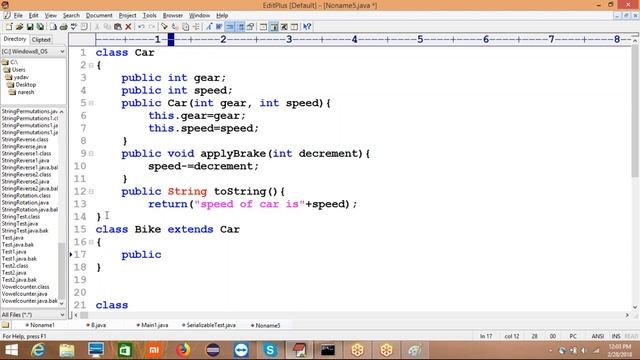
Task: Select the Desktop folder in directory tree
Action: coord(22,85)
